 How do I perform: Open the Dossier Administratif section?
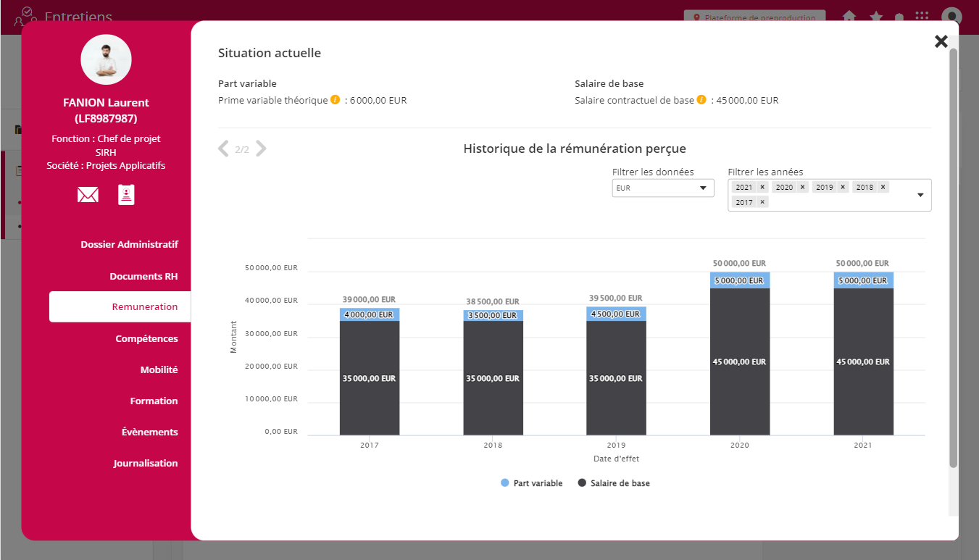pyautogui.click(x=129, y=244)
